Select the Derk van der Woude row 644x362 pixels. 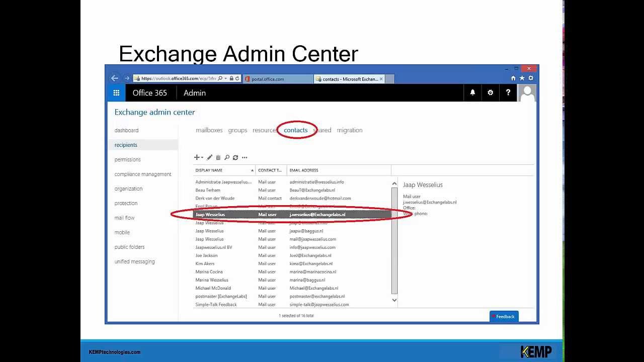point(292,198)
